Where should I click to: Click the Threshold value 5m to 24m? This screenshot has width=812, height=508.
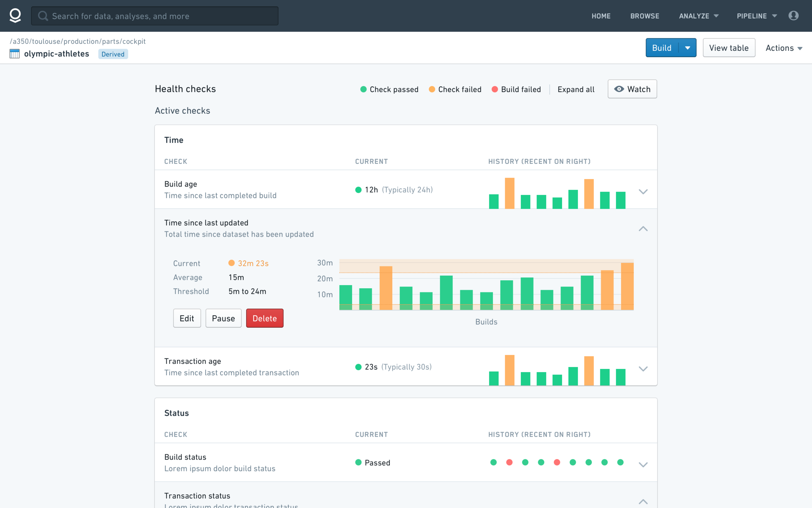[247, 291]
